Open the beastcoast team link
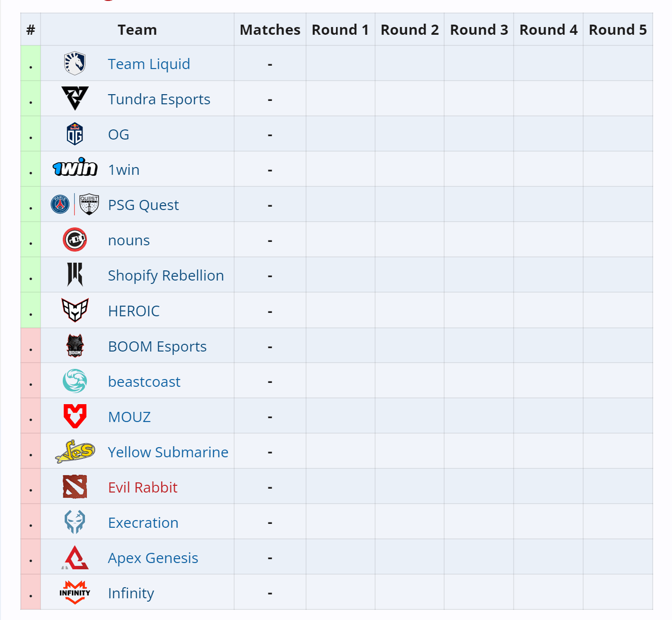This screenshot has height=620, width=672. (x=144, y=381)
